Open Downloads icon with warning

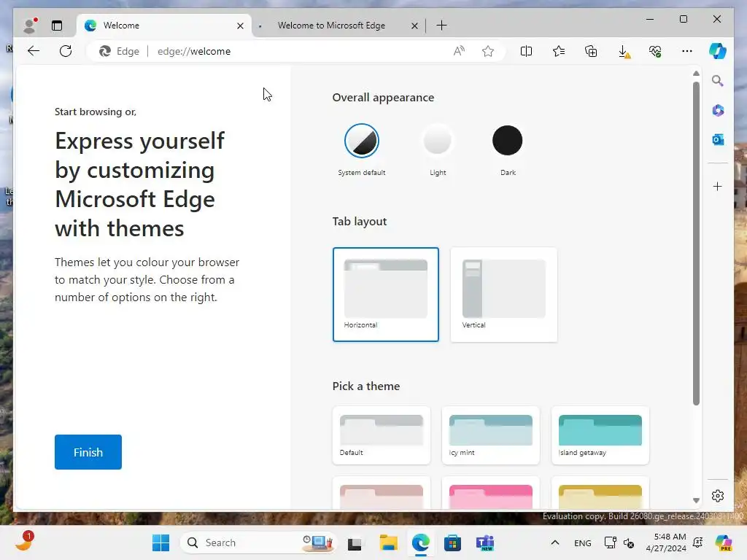(624, 52)
